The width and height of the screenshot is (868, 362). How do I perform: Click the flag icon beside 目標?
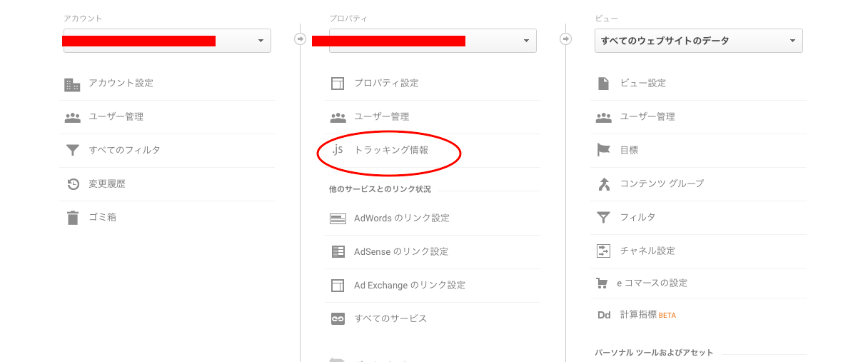click(x=604, y=150)
